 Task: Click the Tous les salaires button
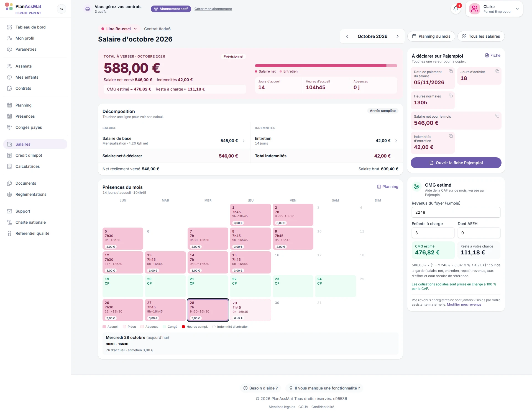point(481,36)
